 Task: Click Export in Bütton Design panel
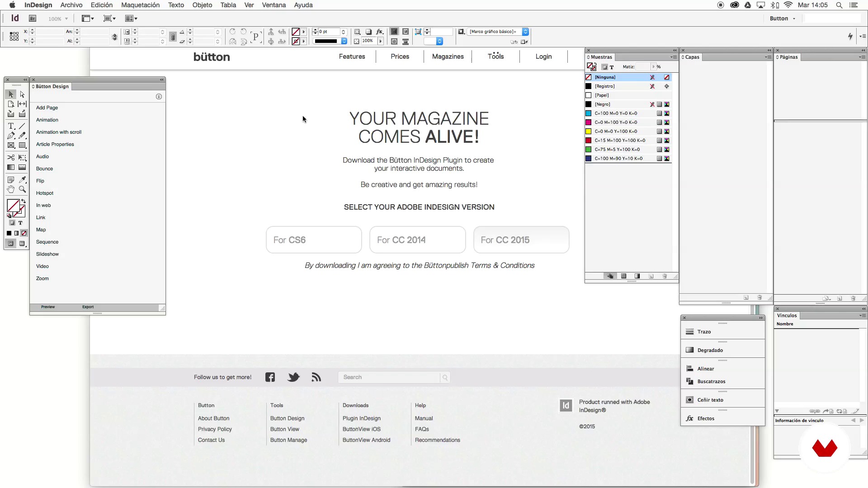pyautogui.click(x=88, y=307)
